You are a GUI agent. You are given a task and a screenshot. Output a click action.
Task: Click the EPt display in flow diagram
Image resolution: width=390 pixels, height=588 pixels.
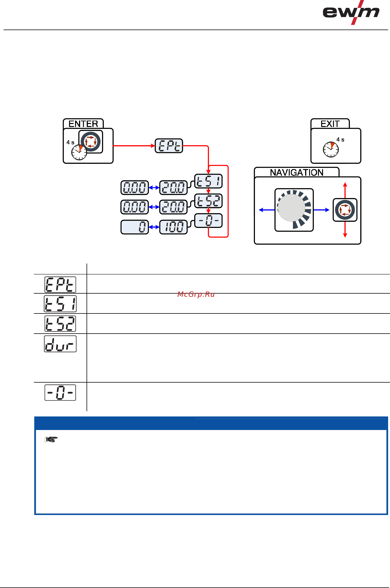click(169, 146)
